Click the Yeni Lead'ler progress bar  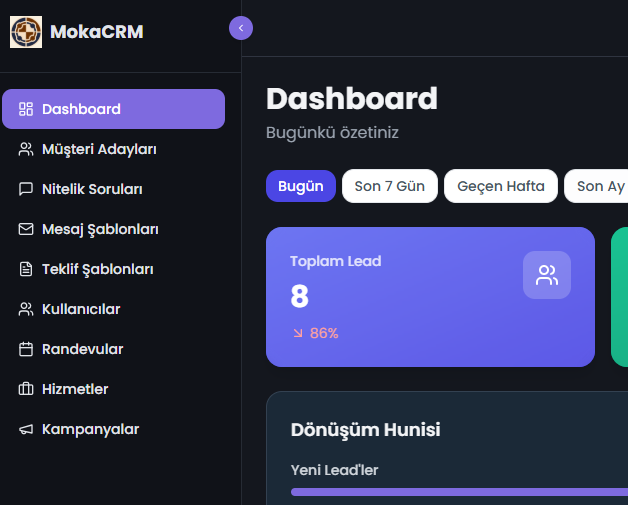[x=459, y=492]
